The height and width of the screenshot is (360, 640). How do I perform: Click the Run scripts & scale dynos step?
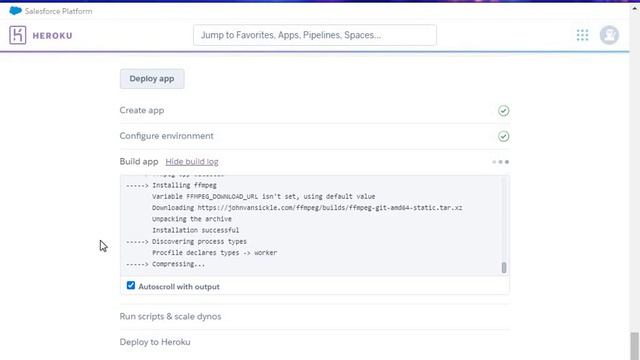pos(170,316)
